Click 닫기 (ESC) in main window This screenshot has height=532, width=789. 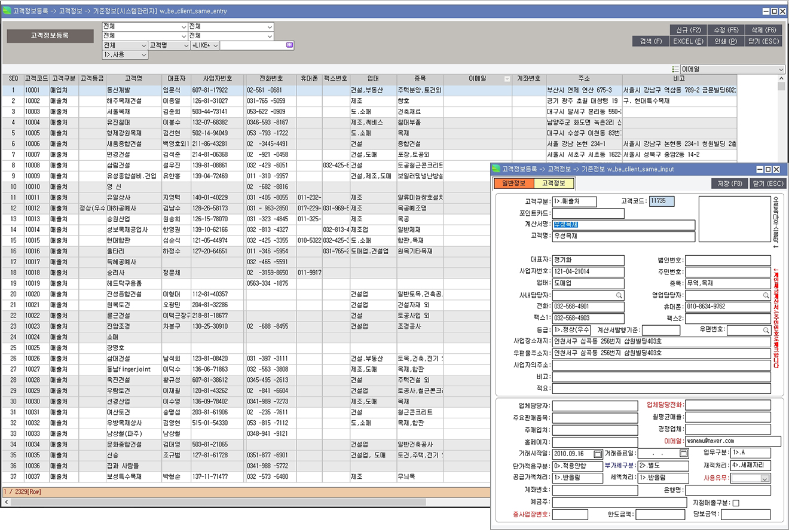[x=763, y=41]
